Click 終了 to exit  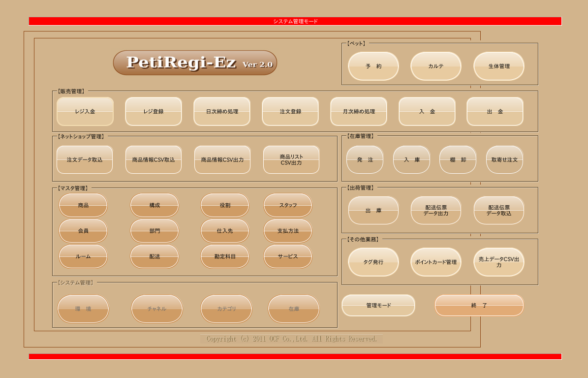479,305
